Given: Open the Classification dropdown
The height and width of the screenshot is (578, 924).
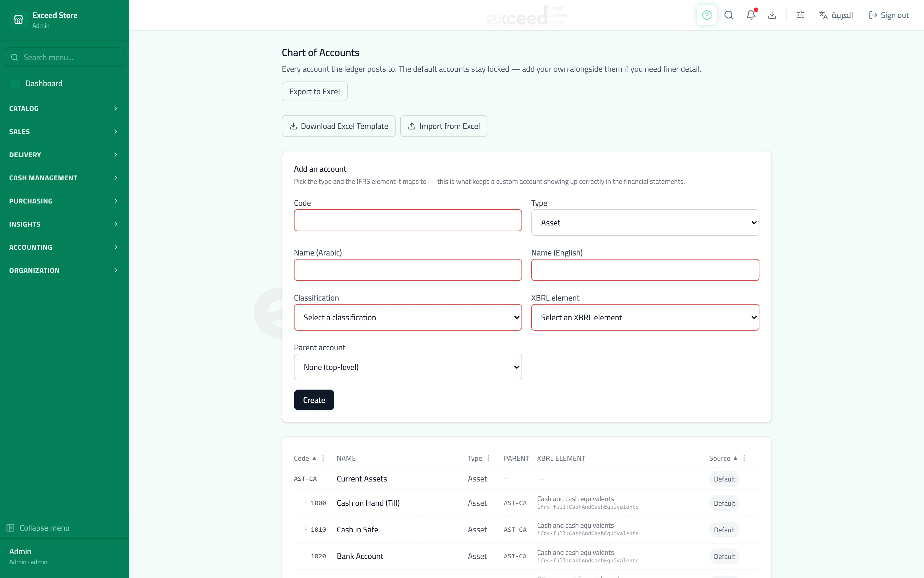Looking at the screenshot, I should pos(408,317).
